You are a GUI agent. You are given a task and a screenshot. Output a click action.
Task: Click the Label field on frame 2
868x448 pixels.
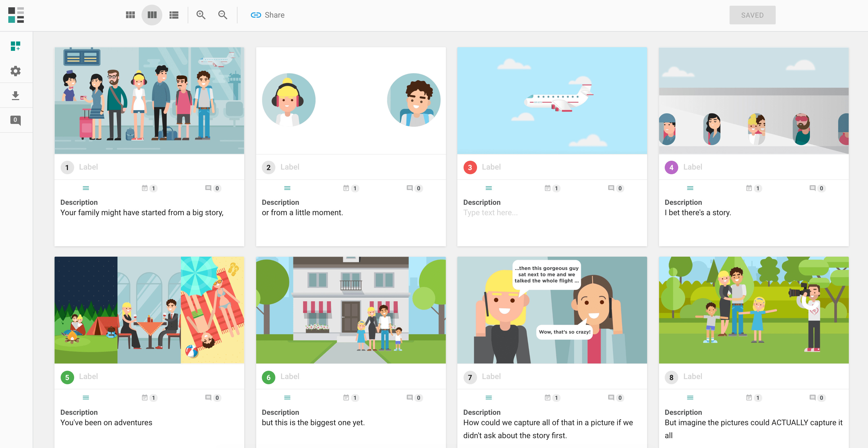(290, 167)
